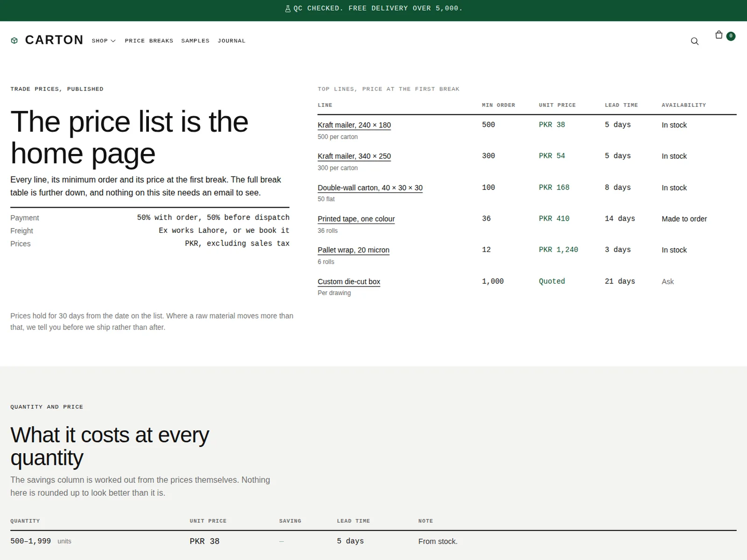Viewport: 747px width, 560px height.
Task: Click the '8 days' lead time
Action: [618, 187]
